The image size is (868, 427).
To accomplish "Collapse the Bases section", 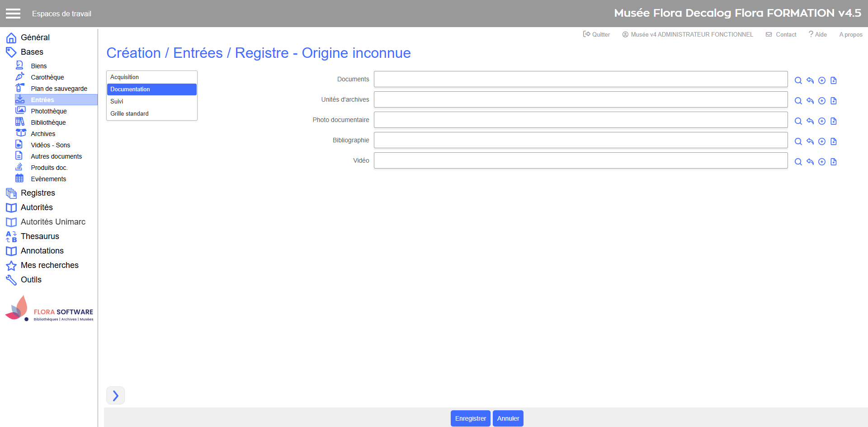I will click(32, 52).
